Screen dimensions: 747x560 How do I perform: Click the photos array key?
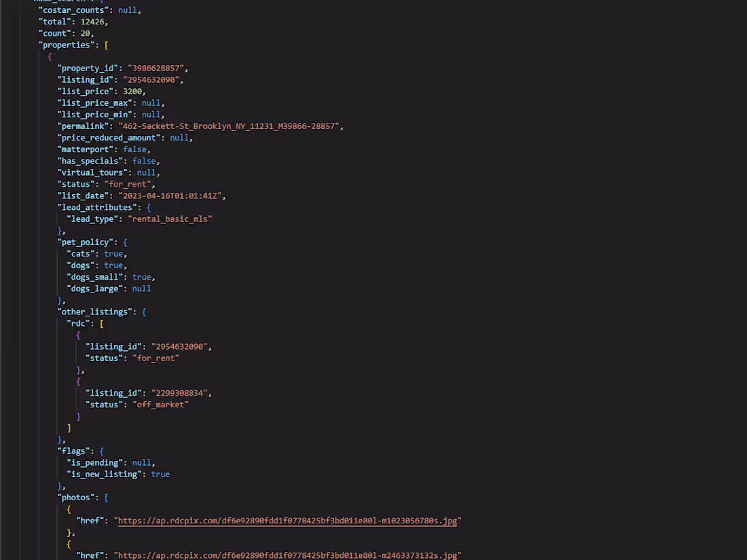[77, 497]
